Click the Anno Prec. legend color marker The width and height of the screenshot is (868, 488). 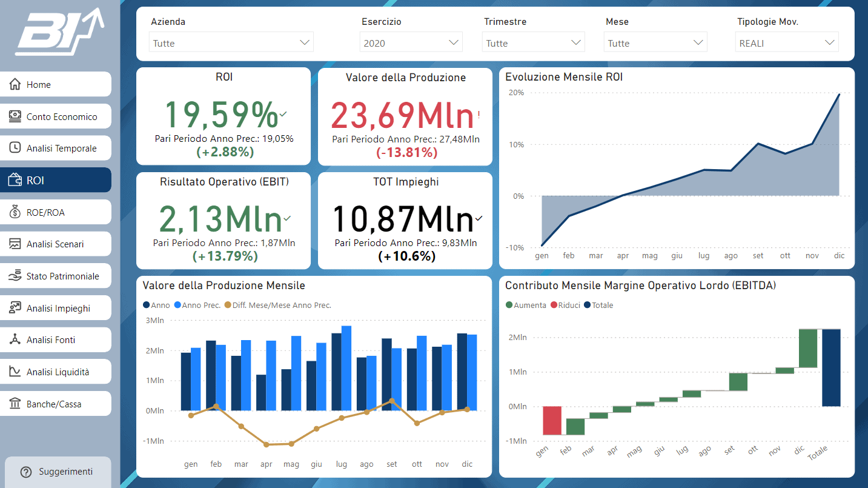pos(177,305)
